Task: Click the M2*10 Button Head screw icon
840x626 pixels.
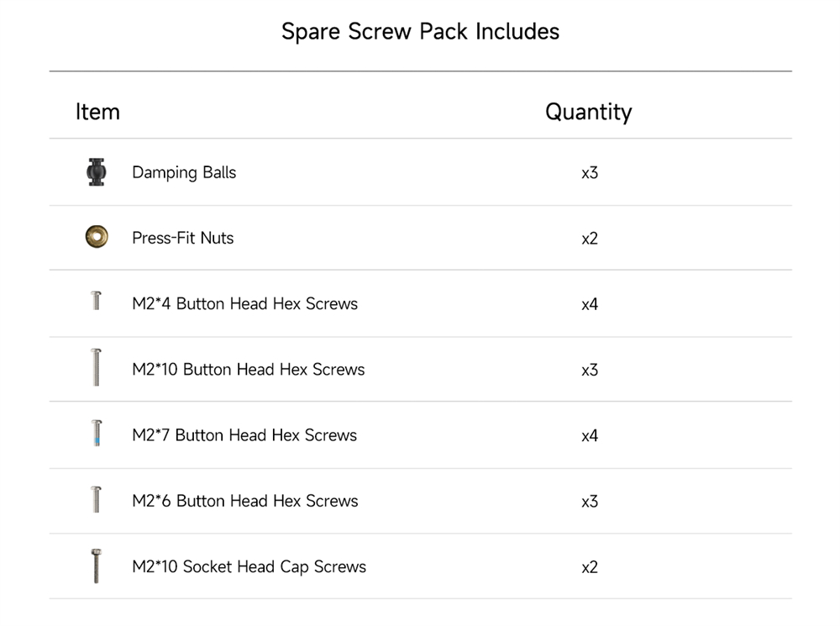Action: [96, 368]
